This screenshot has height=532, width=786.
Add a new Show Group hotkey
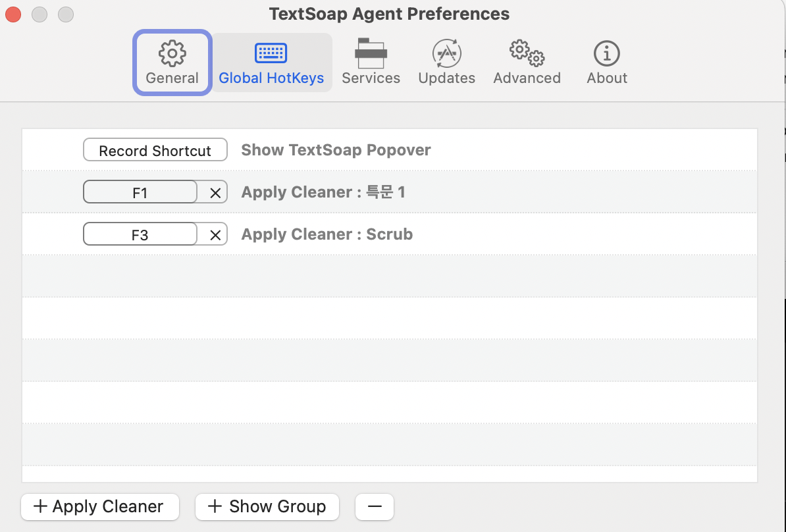267,506
